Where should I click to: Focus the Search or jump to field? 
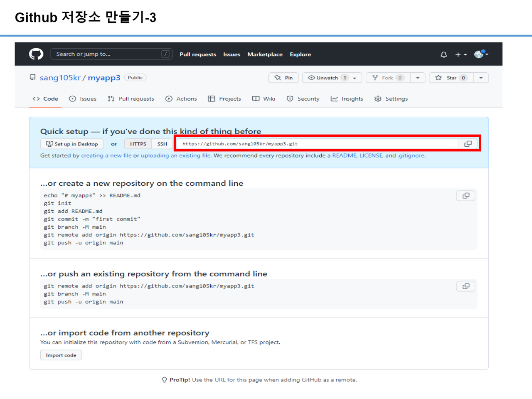point(111,54)
